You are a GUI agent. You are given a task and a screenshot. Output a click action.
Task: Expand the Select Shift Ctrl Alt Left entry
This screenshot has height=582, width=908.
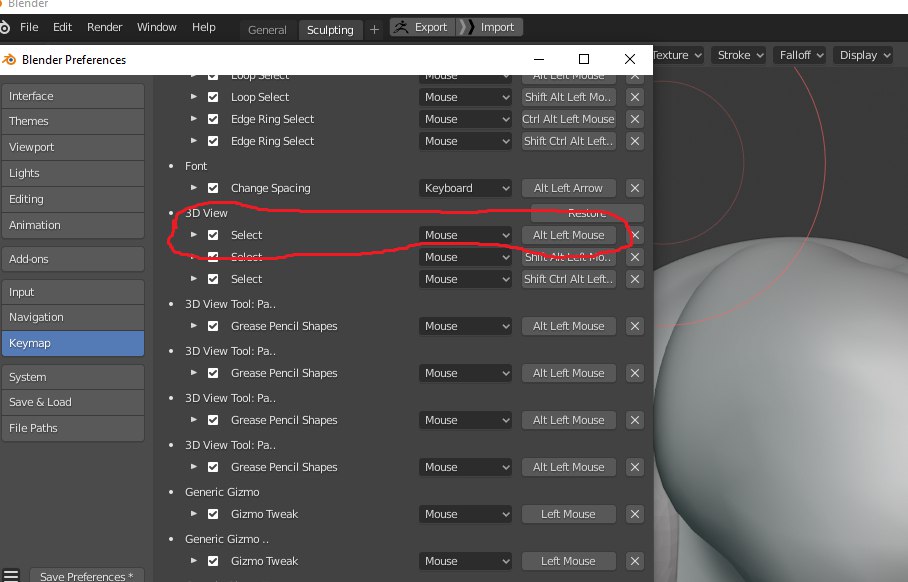(194, 279)
